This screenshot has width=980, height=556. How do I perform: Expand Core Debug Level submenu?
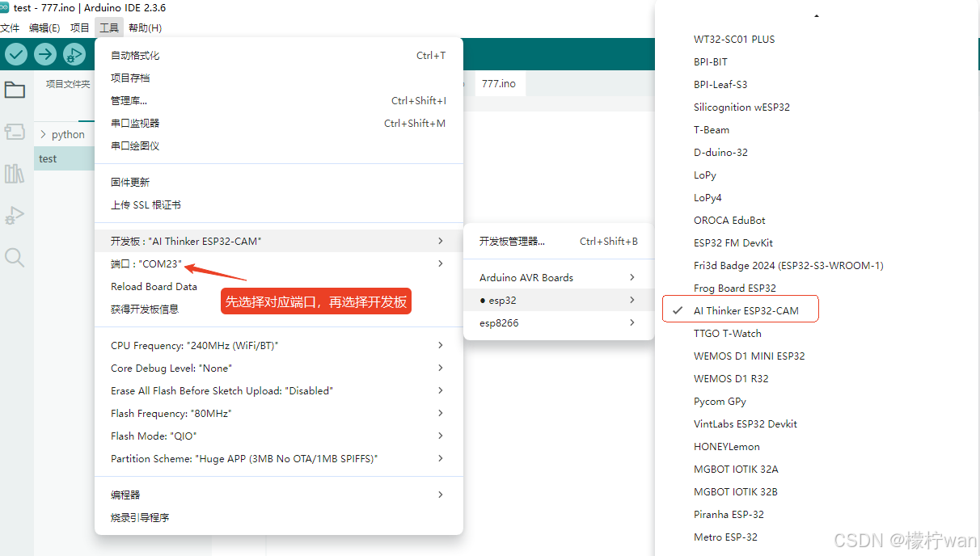pyautogui.click(x=278, y=368)
